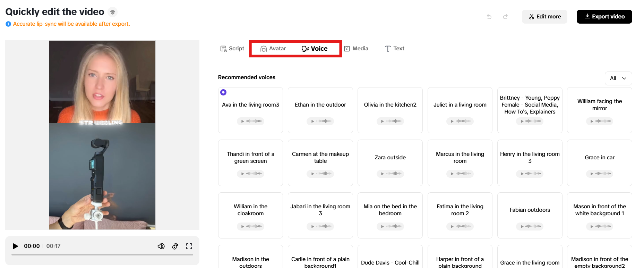Open the All voices filter dropdown

618,78
